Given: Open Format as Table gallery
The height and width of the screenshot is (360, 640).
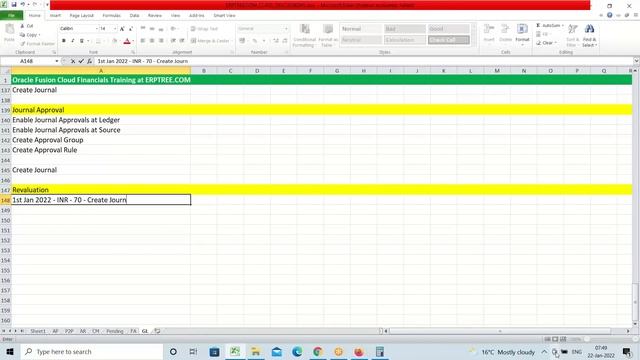Looking at the screenshot, I should click(328, 36).
